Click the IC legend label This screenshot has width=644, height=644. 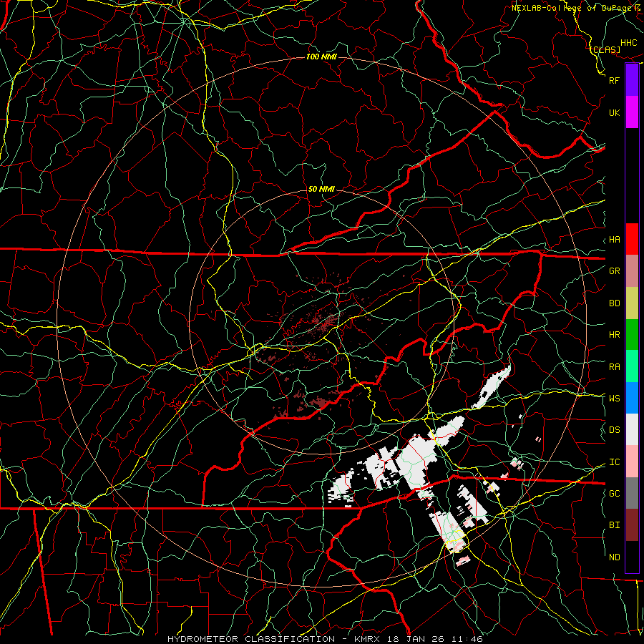click(x=614, y=462)
